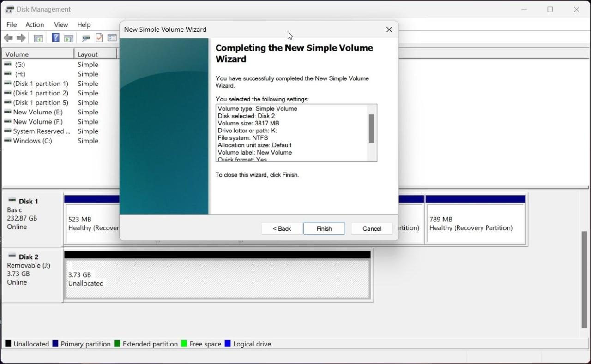The image size is (591, 364).
Task: Click the Forward arrow toolbar icon
Action: click(x=21, y=38)
